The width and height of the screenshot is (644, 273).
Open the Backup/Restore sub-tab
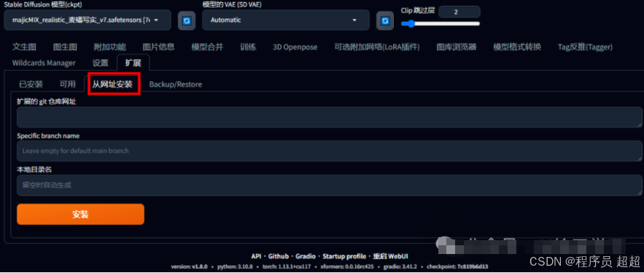click(175, 84)
